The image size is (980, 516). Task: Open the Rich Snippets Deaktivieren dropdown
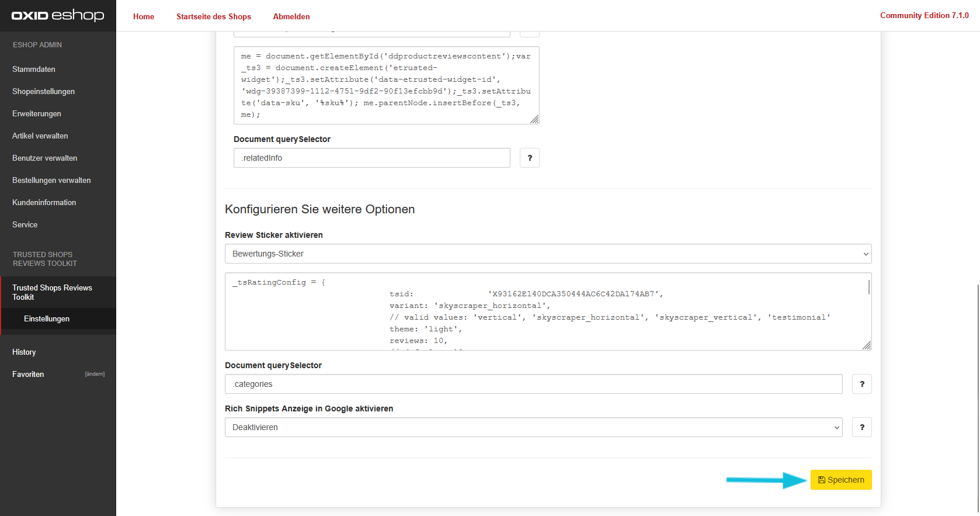tap(534, 427)
